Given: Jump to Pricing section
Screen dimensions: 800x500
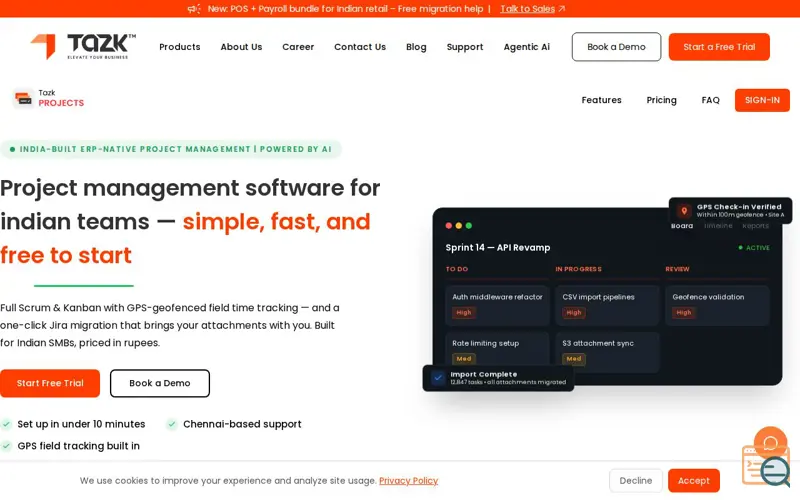Looking at the screenshot, I should (661, 100).
